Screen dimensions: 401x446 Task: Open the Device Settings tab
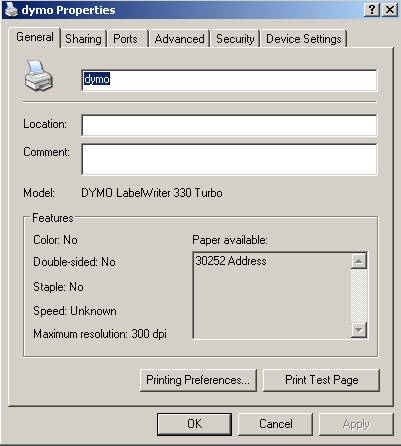[x=304, y=39]
